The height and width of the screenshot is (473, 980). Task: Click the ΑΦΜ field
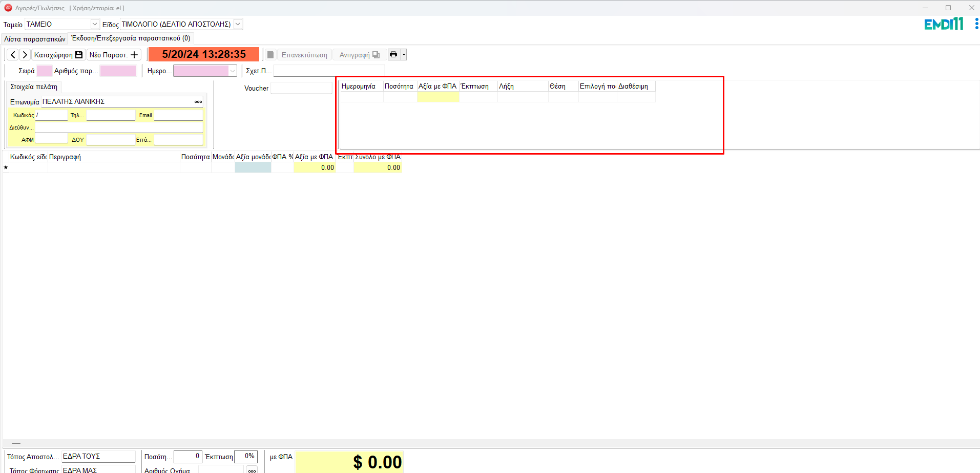pos(51,139)
